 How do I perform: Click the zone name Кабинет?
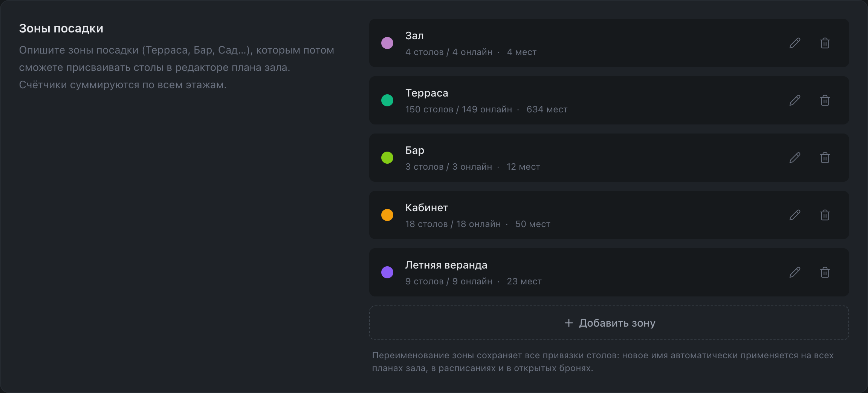pyautogui.click(x=426, y=208)
